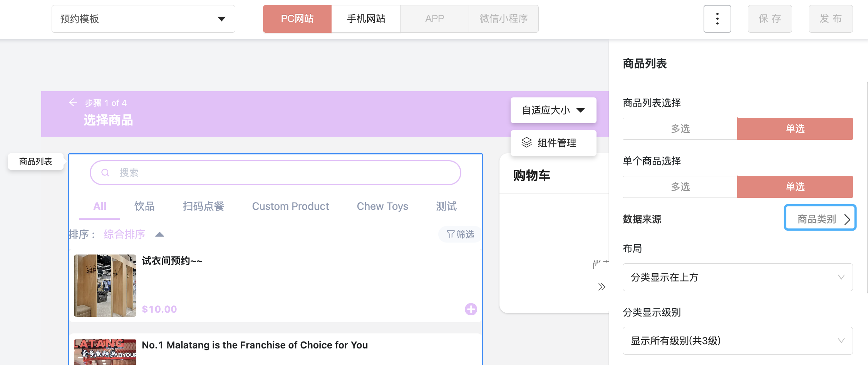Select the All category tab
This screenshot has height=365, width=868.
[x=100, y=206]
